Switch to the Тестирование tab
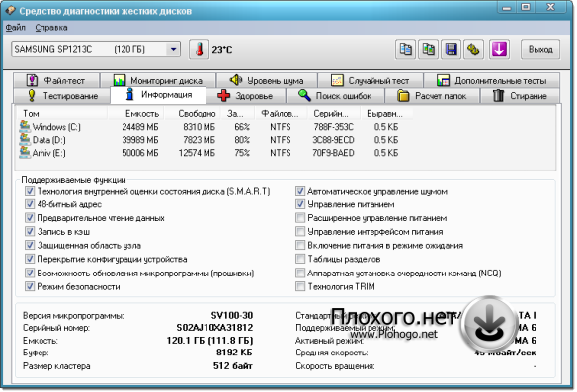The height and width of the screenshot is (392, 577). point(62,96)
